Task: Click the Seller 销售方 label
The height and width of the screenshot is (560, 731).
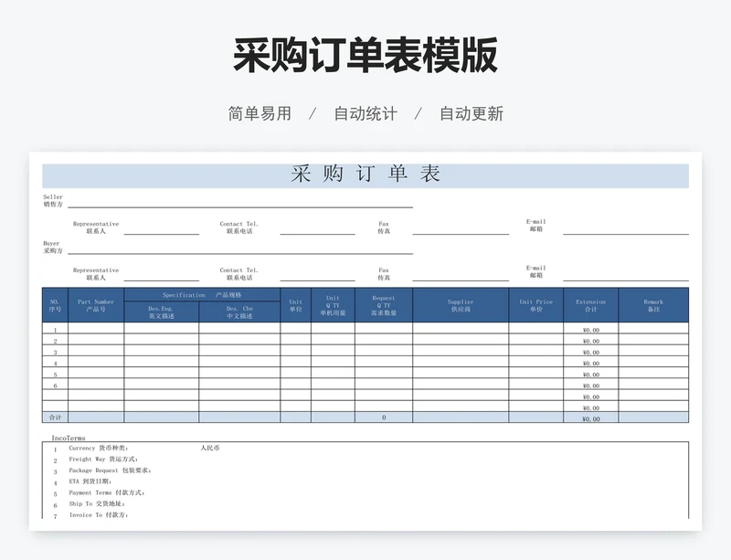Action: pyautogui.click(x=53, y=200)
